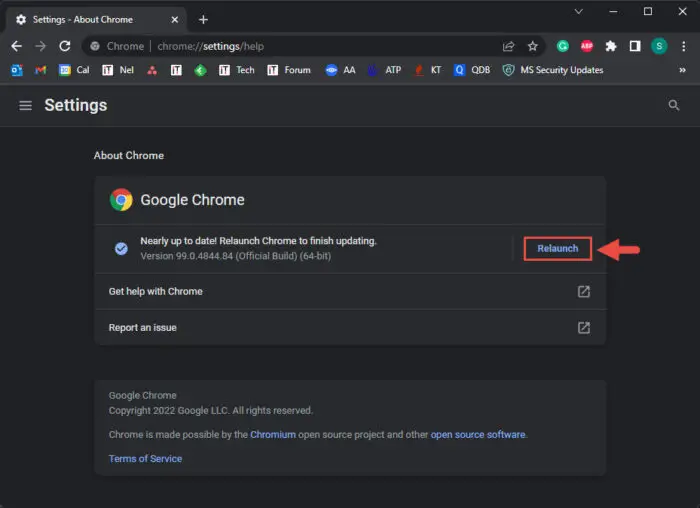Open the QDB bookmark

pos(471,70)
